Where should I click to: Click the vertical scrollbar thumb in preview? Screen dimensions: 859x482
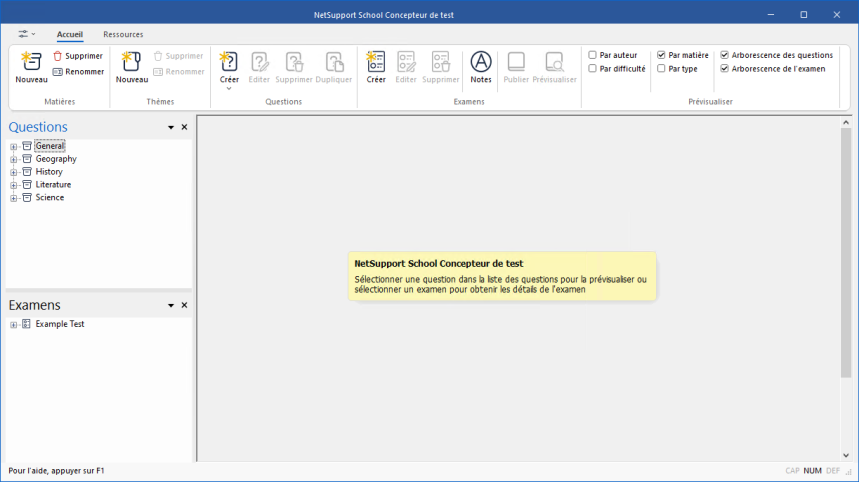click(x=846, y=253)
